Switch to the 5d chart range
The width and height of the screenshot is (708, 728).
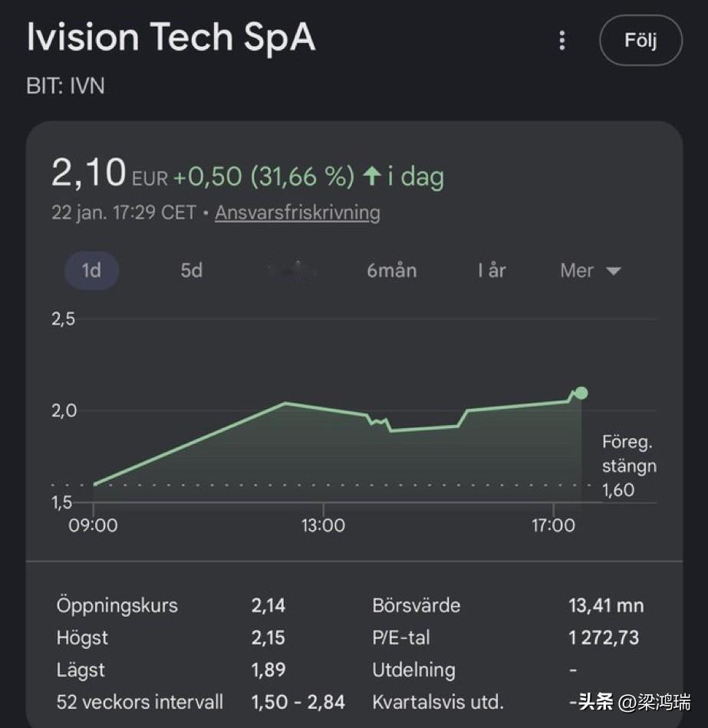point(191,271)
